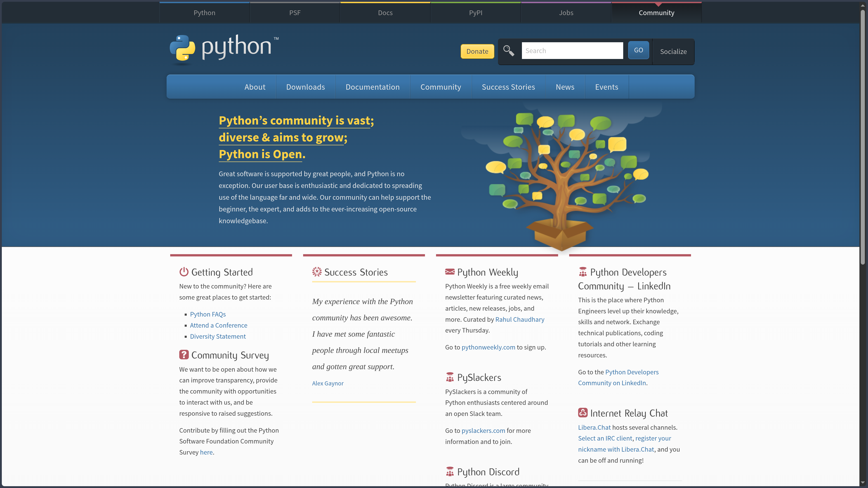The image size is (868, 488).
Task: Open the Jobs top tab
Action: pos(566,13)
